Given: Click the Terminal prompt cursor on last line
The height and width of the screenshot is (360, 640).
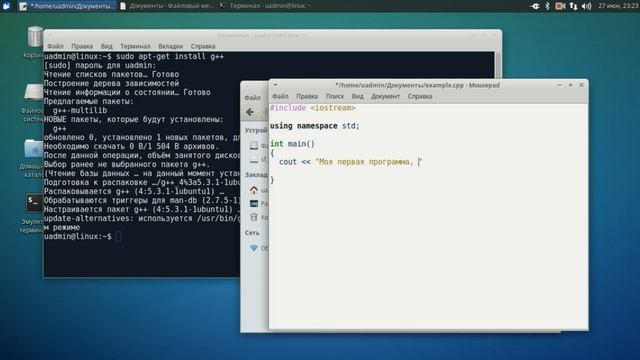Looking at the screenshot, I should tap(118, 236).
